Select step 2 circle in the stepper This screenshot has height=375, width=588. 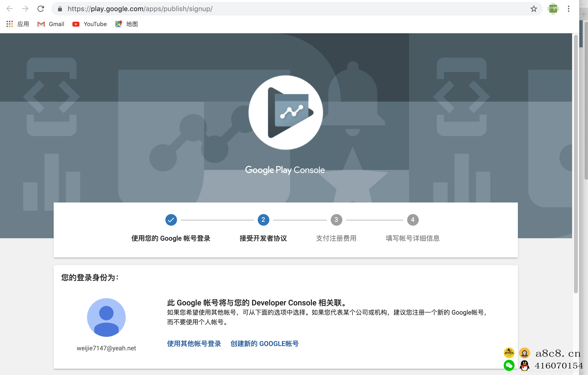[x=263, y=220]
